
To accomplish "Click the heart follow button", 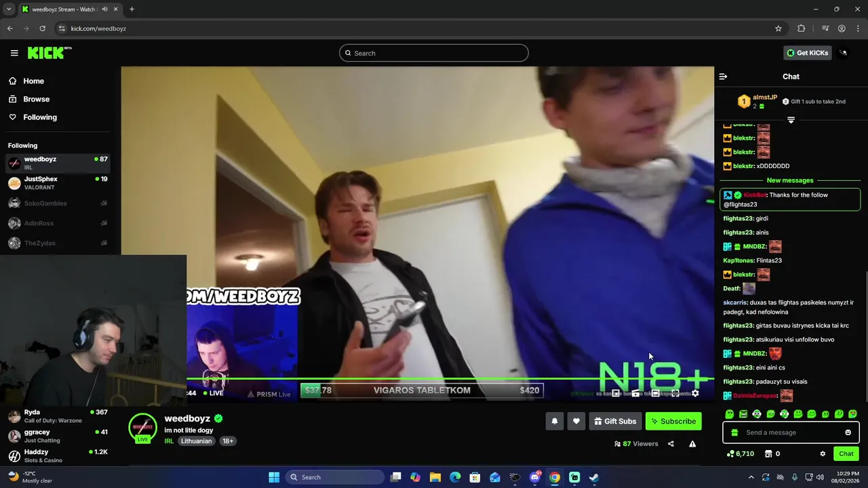I will [x=576, y=422].
